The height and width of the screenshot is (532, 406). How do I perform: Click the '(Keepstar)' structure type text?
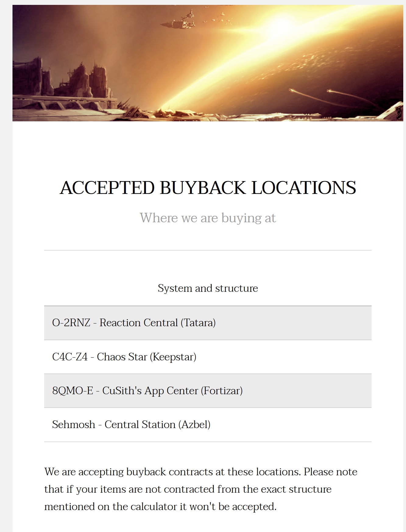click(x=173, y=357)
